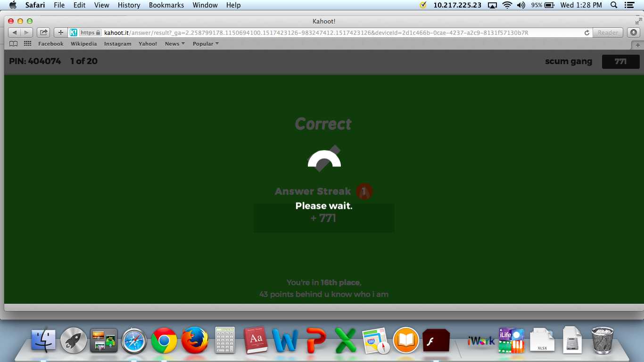644x362 pixels.
Task: Click the 10.217.225.23 menu bar item
Action: click(457, 5)
